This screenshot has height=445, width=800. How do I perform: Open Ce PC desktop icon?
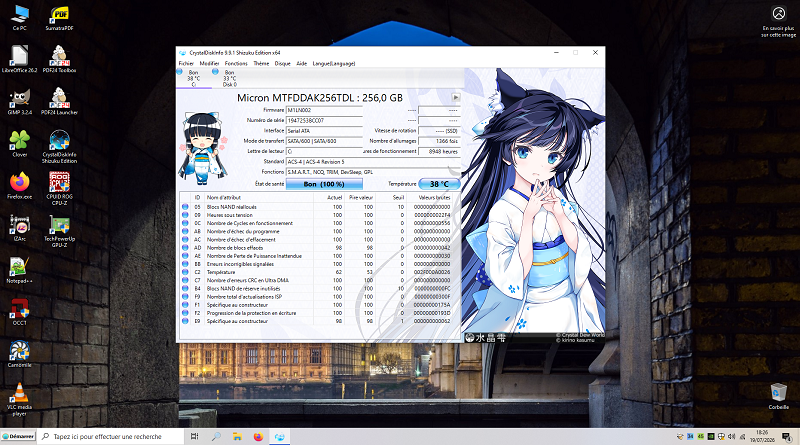point(19,17)
